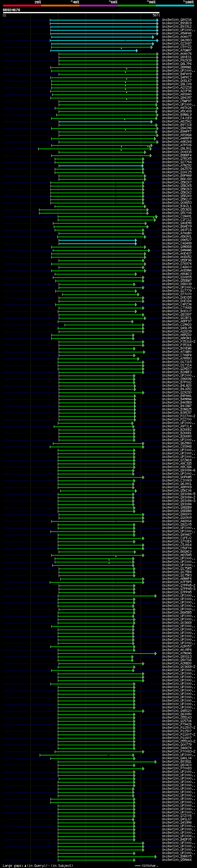
Task: Click the label UniRef100_B4FAY9
Action: click(x=177, y=74)
